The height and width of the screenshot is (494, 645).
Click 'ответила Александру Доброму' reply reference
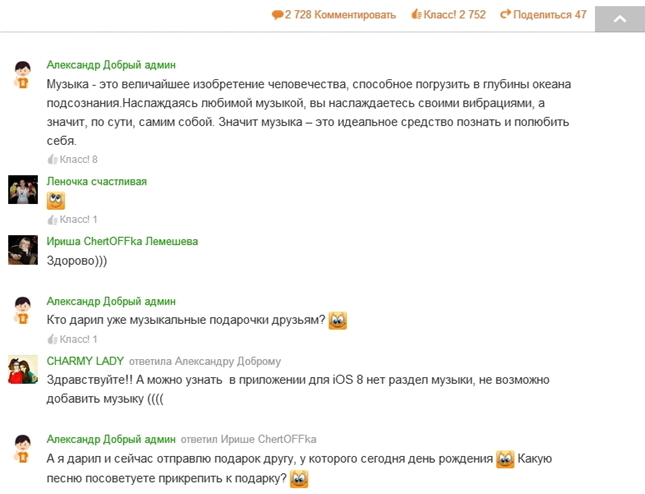coord(205,362)
